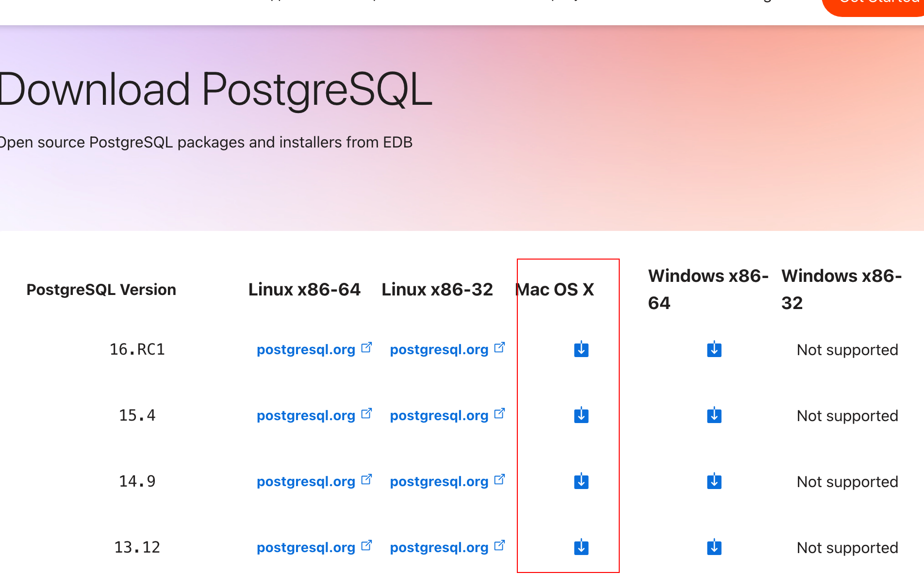
Task: Open postgresql.org link for 15.4 Linux x86-64
Action: (x=306, y=415)
